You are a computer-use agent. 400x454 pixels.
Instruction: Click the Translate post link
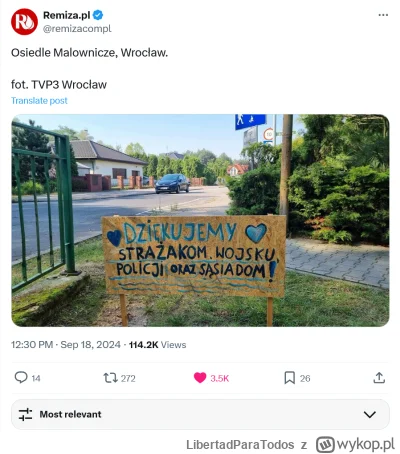pyautogui.click(x=39, y=100)
